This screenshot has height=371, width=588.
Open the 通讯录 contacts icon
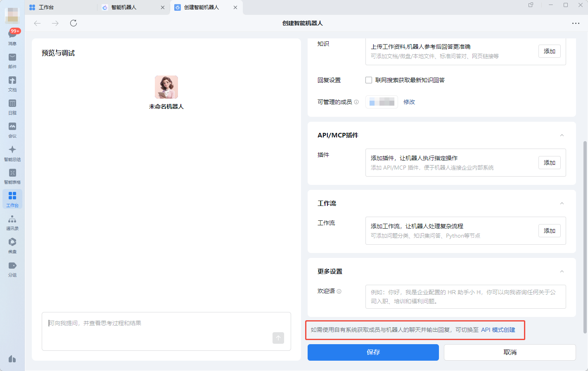pos(12,220)
